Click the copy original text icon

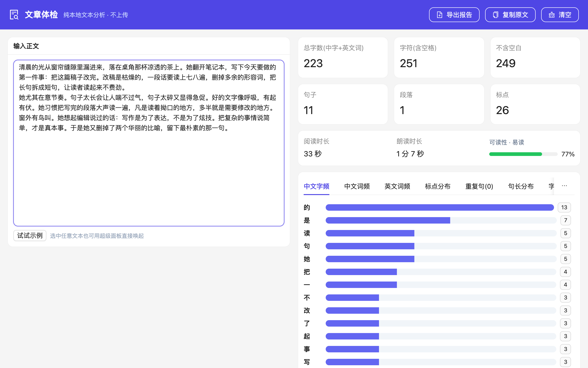coord(495,15)
